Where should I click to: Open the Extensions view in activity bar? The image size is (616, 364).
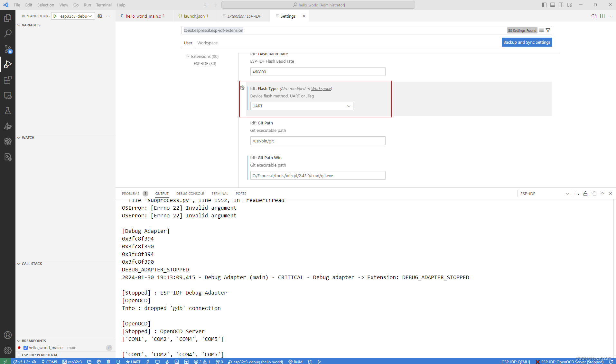coord(8,80)
